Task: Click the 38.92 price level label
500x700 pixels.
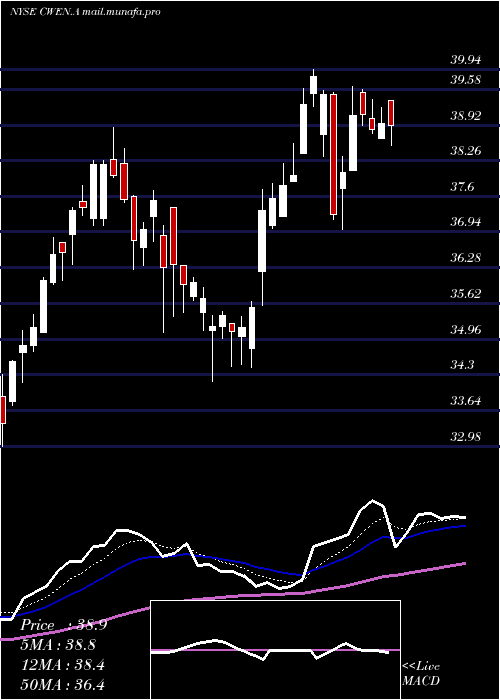Action: (x=465, y=116)
